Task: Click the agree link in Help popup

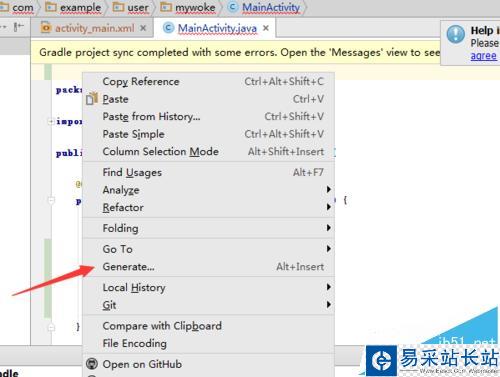Action: click(484, 56)
